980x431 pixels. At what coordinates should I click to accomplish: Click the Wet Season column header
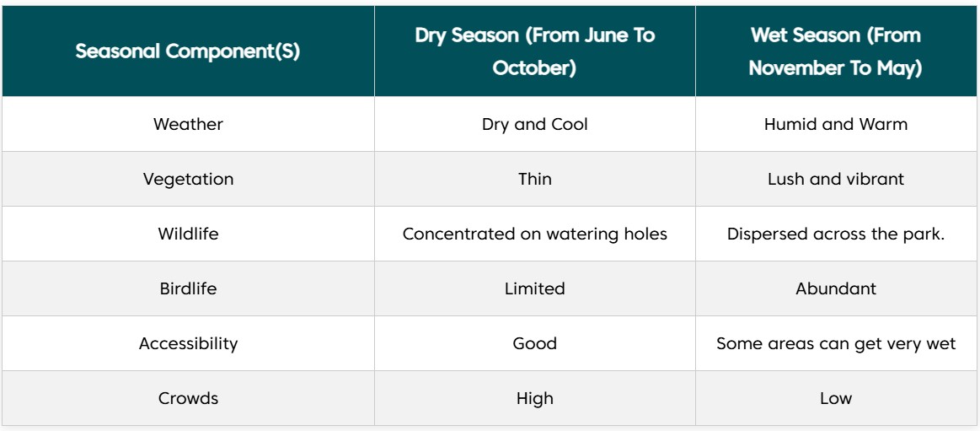[835, 51]
